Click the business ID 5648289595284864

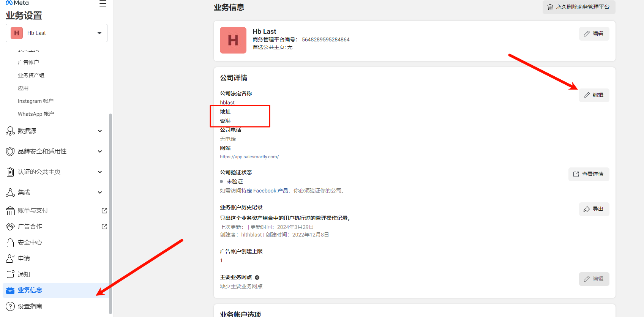click(x=326, y=39)
